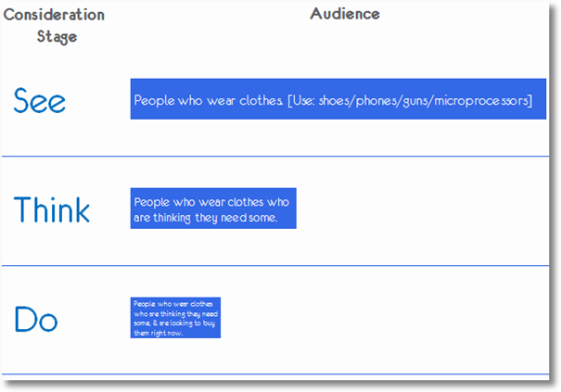Screen dimensions: 561x392
Task: Click "phones" in the bracketed Use list
Action: pyautogui.click(x=380, y=100)
